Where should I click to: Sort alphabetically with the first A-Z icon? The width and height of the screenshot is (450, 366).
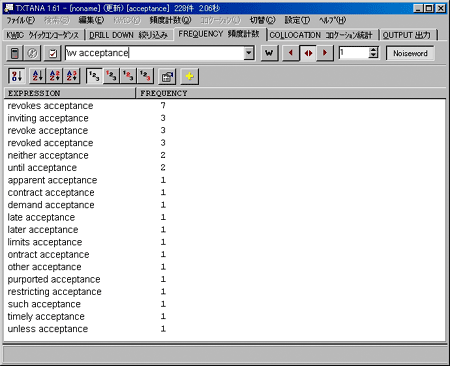coord(38,76)
